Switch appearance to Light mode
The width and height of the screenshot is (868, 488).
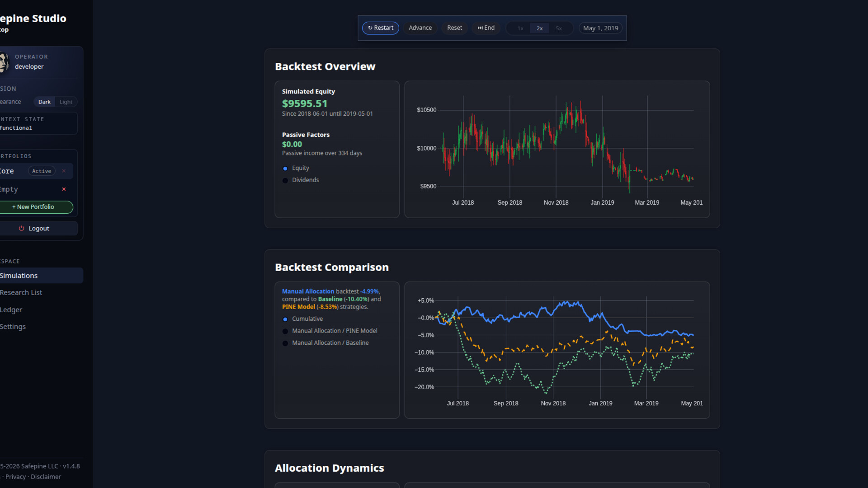(66, 102)
